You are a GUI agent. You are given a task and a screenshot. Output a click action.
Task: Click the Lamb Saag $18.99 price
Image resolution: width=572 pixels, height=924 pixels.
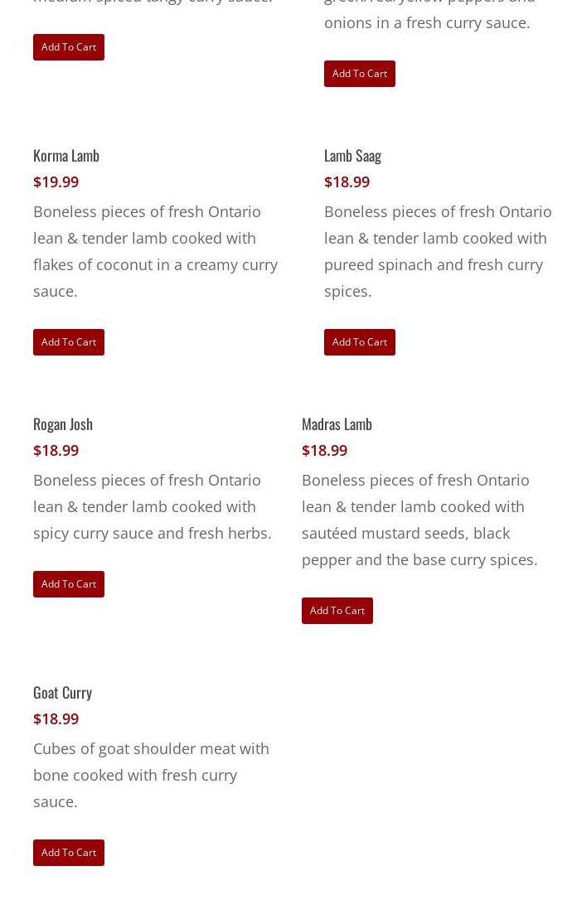point(347,182)
